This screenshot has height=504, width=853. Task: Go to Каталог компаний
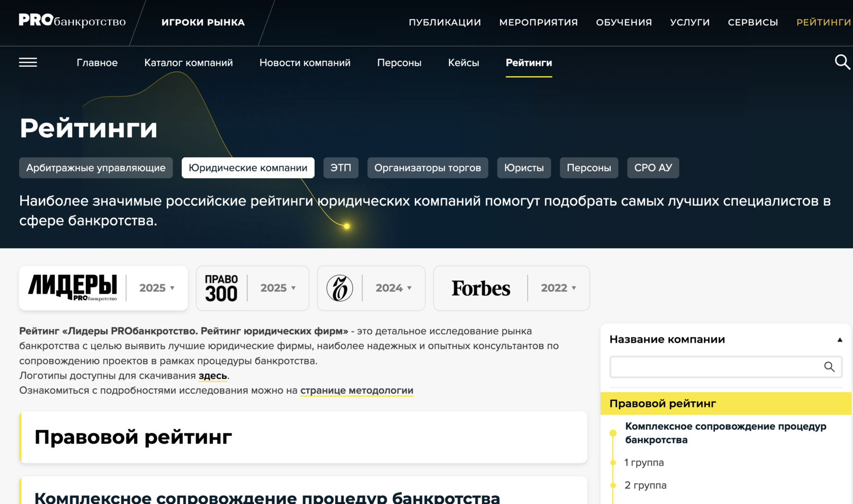click(x=188, y=62)
